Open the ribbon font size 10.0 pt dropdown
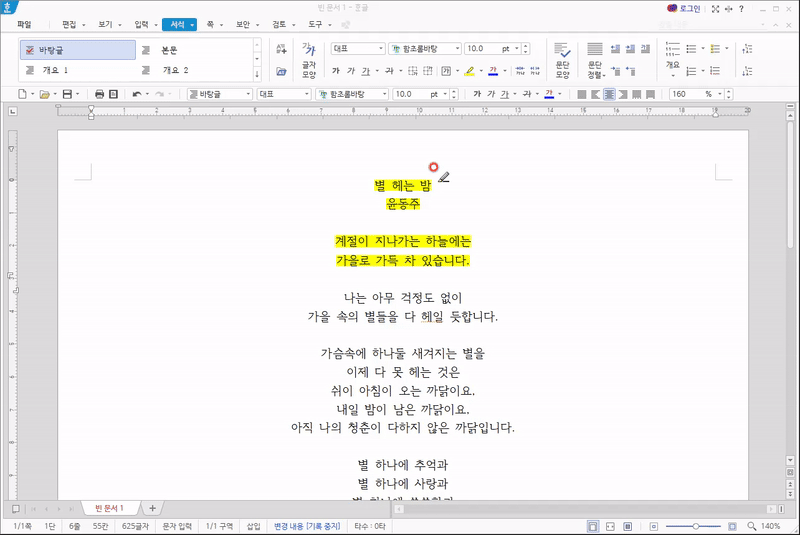The image size is (800, 535). coord(516,48)
